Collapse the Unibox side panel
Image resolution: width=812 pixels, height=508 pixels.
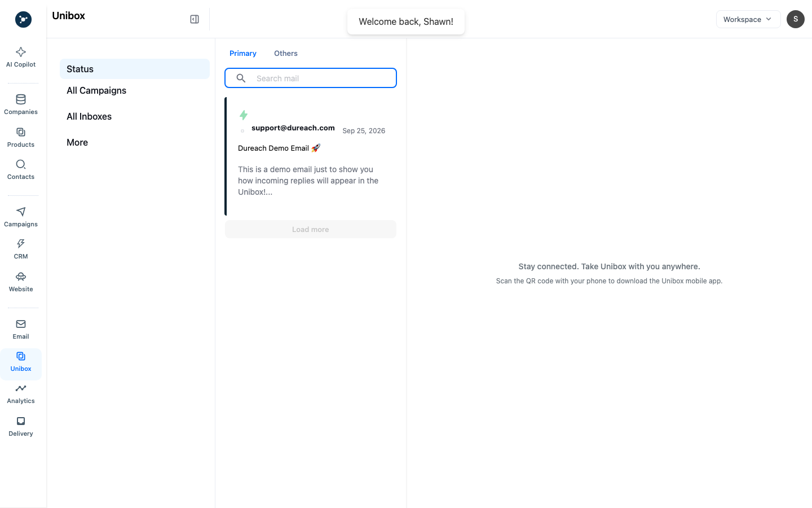click(195, 19)
